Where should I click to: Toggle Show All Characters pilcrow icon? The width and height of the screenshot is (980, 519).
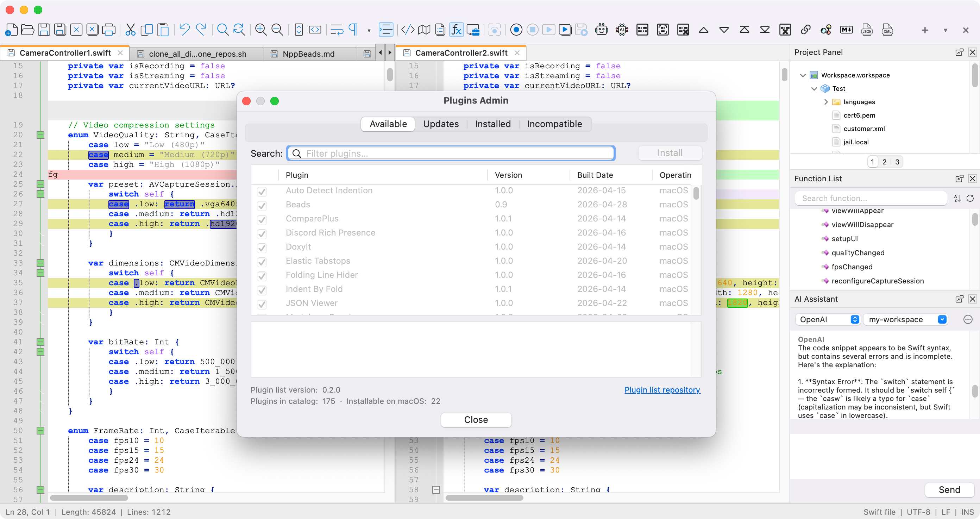[353, 30]
